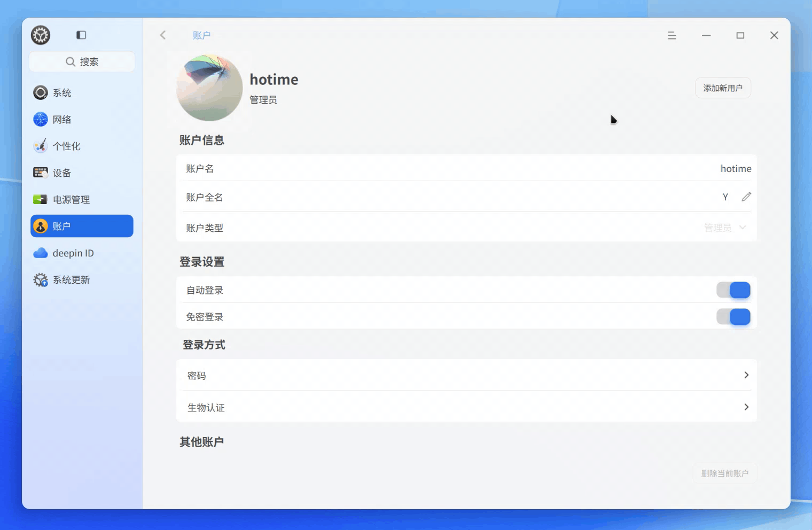This screenshot has height=530, width=812.
Task: Click the 添加新用户 button
Action: point(723,88)
